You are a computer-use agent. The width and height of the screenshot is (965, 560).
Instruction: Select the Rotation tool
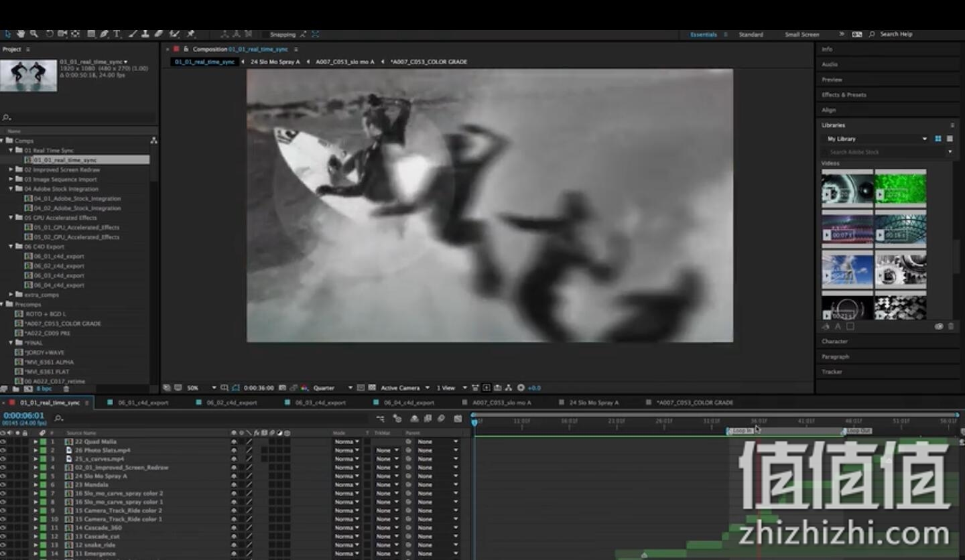pyautogui.click(x=49, y=34)
